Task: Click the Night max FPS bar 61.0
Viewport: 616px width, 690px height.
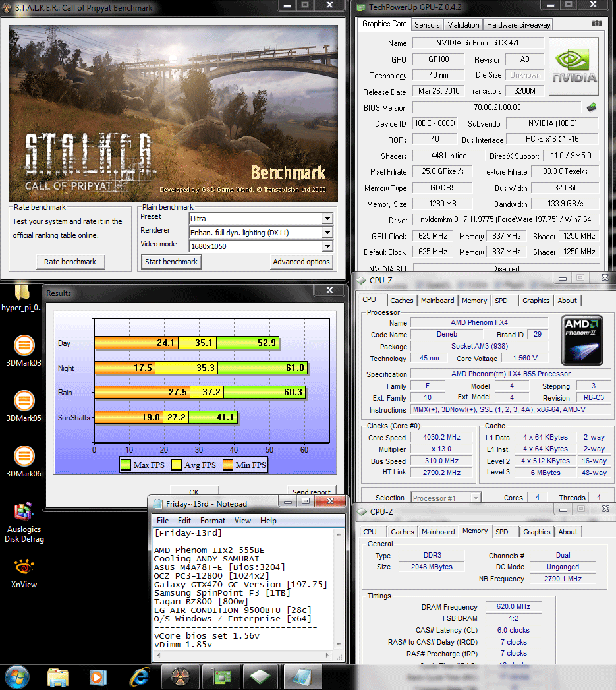Action: (263, 368)
